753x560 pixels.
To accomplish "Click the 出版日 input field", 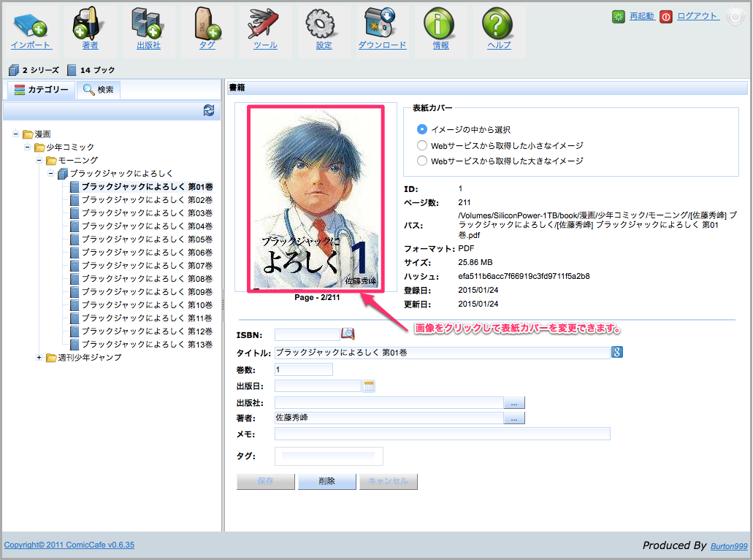I will (x=318, y=386).
